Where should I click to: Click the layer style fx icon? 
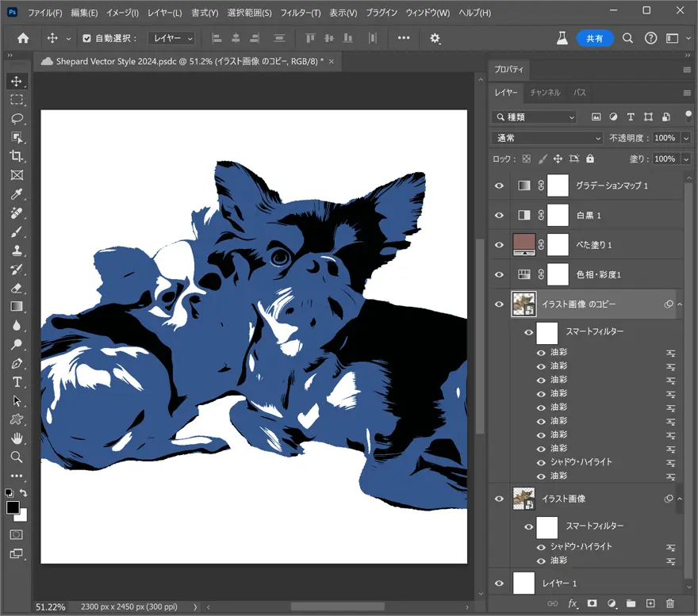click(x=573, y=604)
